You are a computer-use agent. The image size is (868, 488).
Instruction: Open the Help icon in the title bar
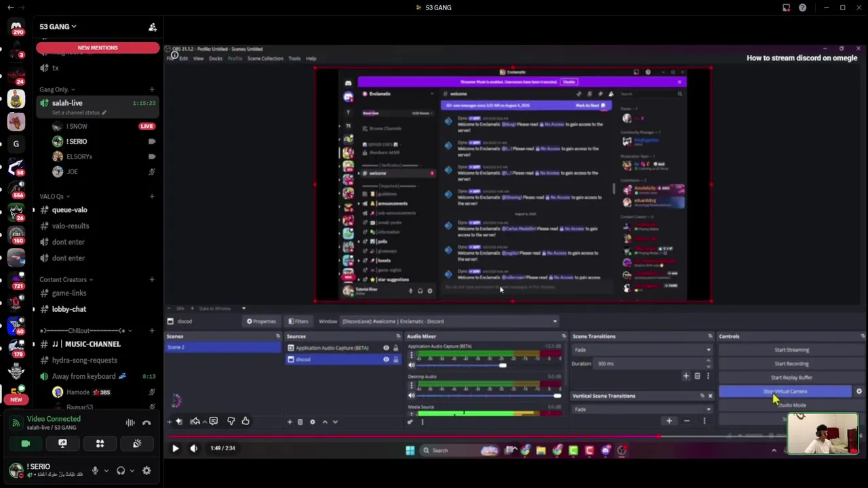point(802,7)
